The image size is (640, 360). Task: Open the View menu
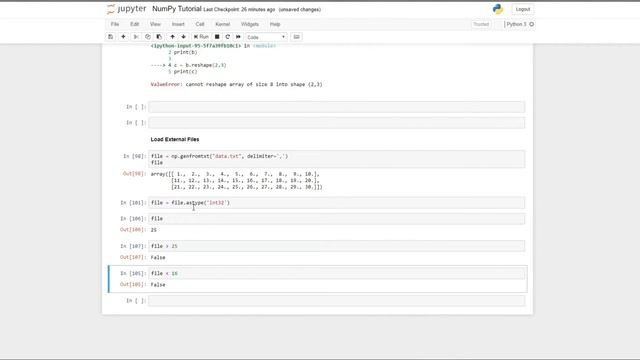(x=155, y=24)
